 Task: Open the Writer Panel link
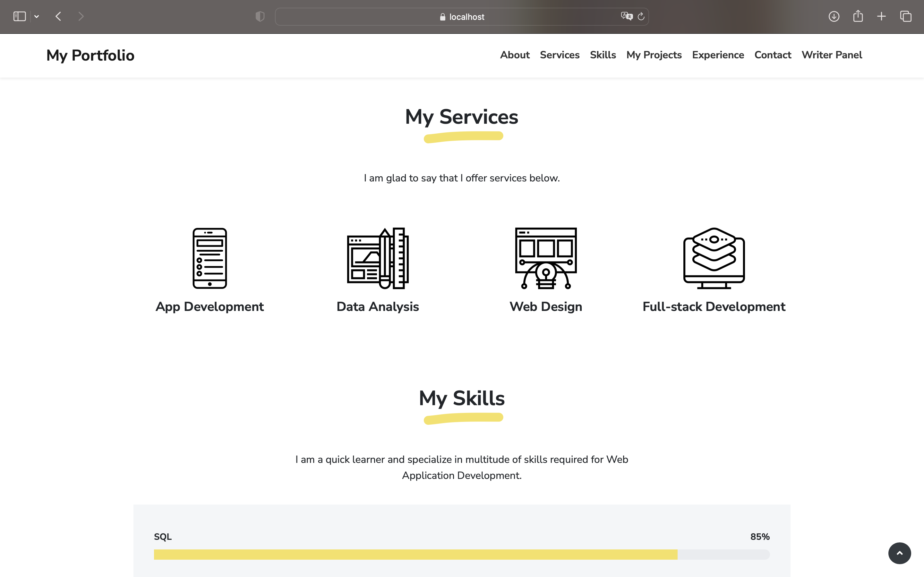(x=831, y=55)
